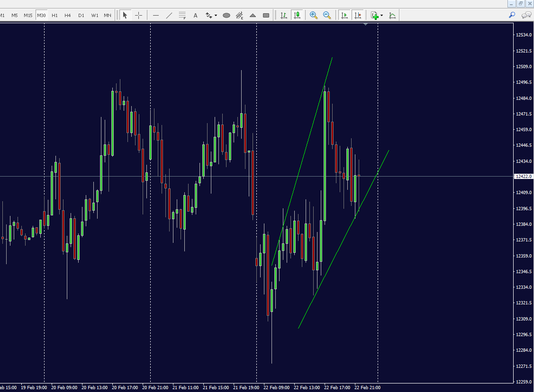
Task: Switch to the H1 timeframe
Action: click(x=54, y=15)
